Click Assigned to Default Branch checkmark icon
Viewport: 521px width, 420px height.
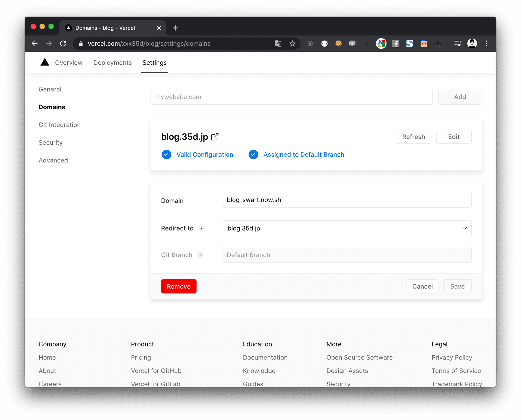tap(253, 154)
